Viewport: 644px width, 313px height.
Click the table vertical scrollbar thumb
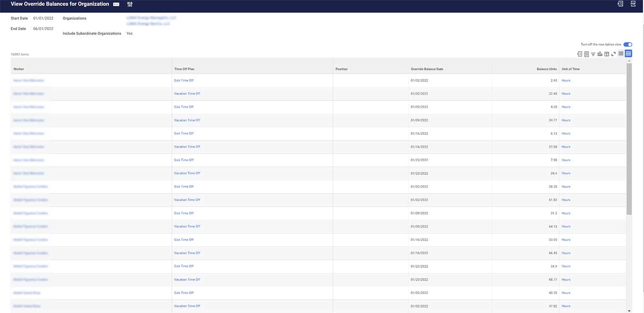click(x=628, y=139)
